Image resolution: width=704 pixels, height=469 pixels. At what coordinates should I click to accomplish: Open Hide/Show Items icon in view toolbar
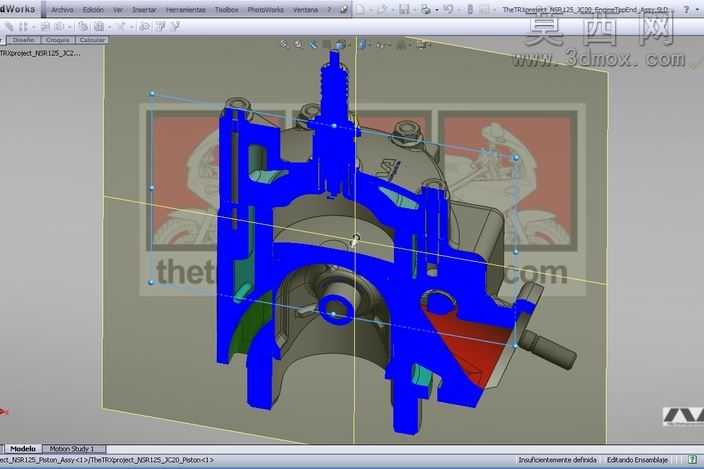380,44
